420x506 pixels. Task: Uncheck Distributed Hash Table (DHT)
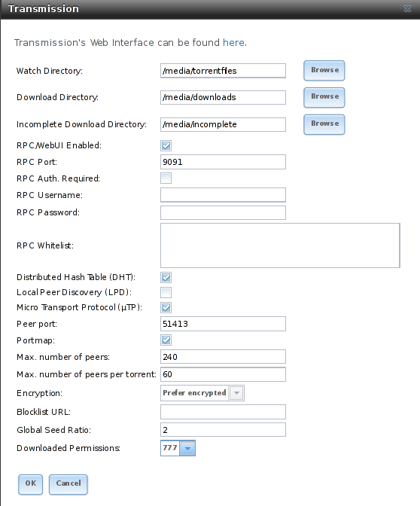click(x=166, y=277)
